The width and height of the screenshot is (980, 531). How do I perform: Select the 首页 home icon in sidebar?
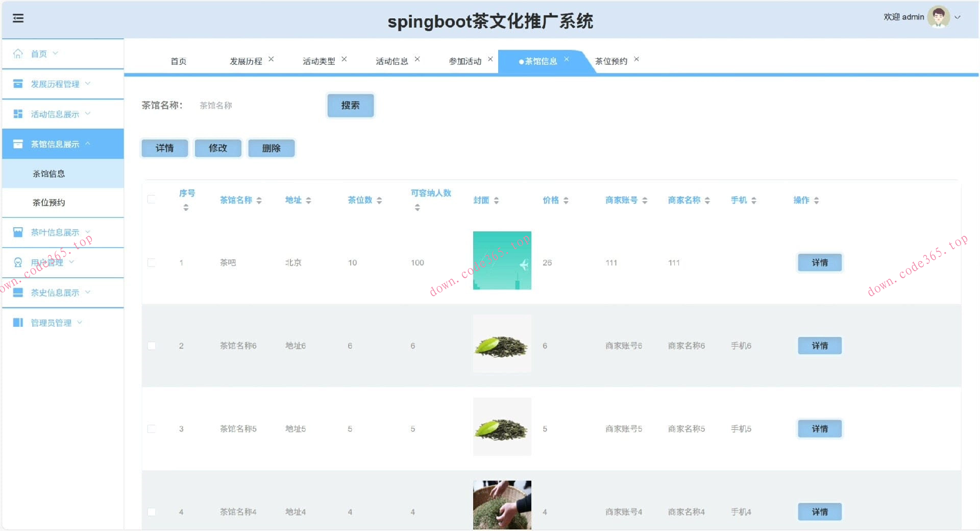click(18, 53)
